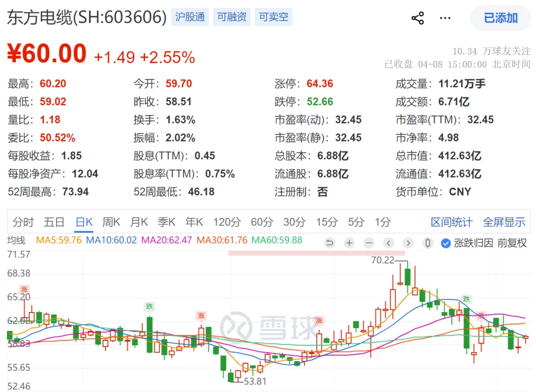This screenshot has height=392, width=536.
Task: Click the MA30:61.76 indicator label
Action: click(x=222, y=240)
